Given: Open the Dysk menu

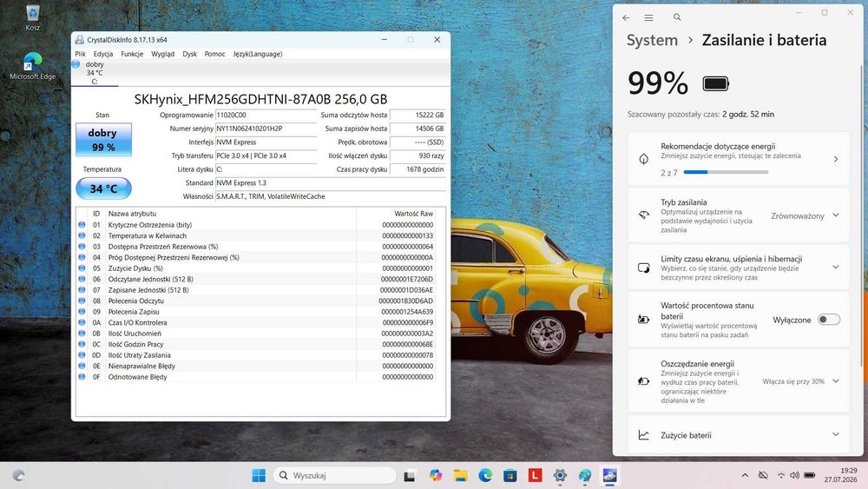Looking at the screenshot, I should (x=189, y=54).
